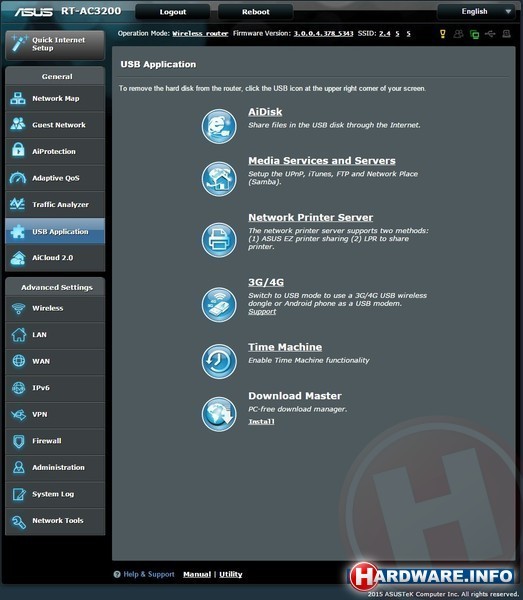Go to VPN settings
The height and width of the screenshot is (600, 523).
pyautogui.click(x=55, y=414)
